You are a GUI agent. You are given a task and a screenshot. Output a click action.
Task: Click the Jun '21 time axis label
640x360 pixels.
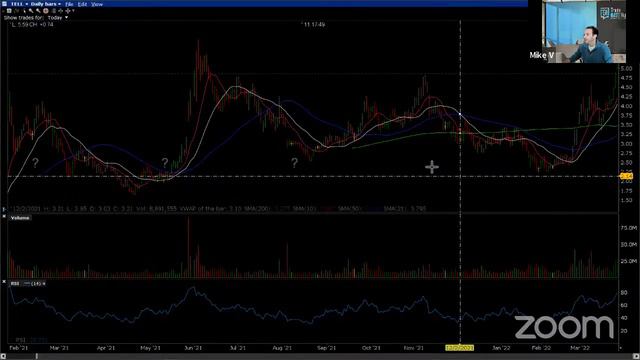193,348
